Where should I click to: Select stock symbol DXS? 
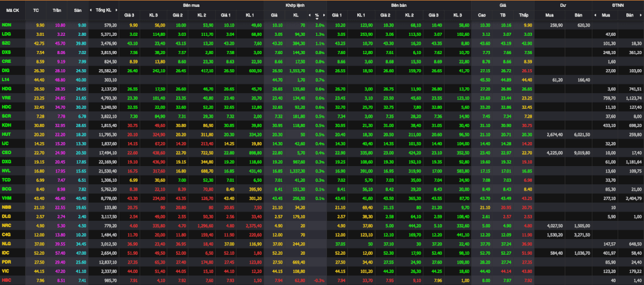tap(6, 52)
